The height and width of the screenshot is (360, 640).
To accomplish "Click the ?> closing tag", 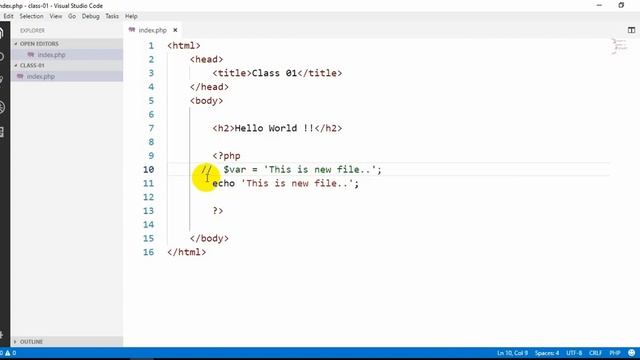I will click(218, 211).
